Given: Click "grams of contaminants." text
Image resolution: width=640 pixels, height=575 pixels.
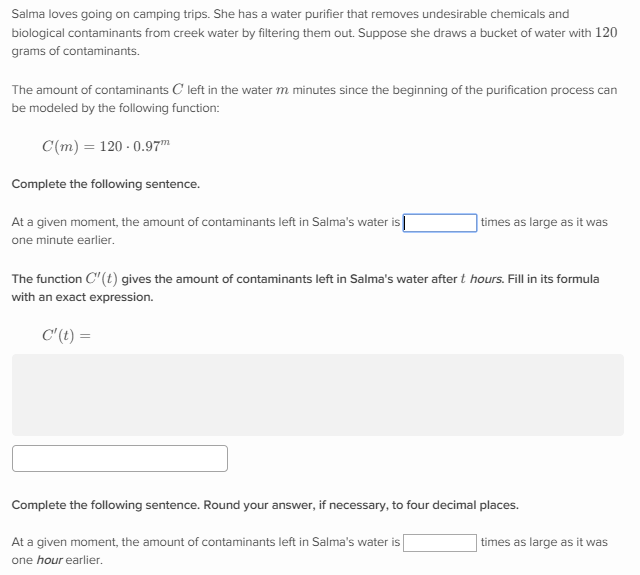Looking at the screenshot, I should point(76,50).
